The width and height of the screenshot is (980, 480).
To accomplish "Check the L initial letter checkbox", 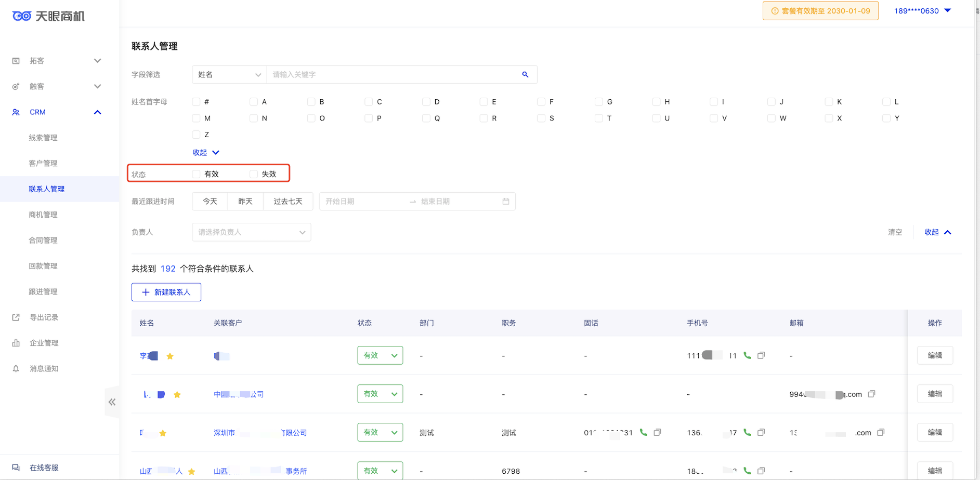I will point(886,102).
